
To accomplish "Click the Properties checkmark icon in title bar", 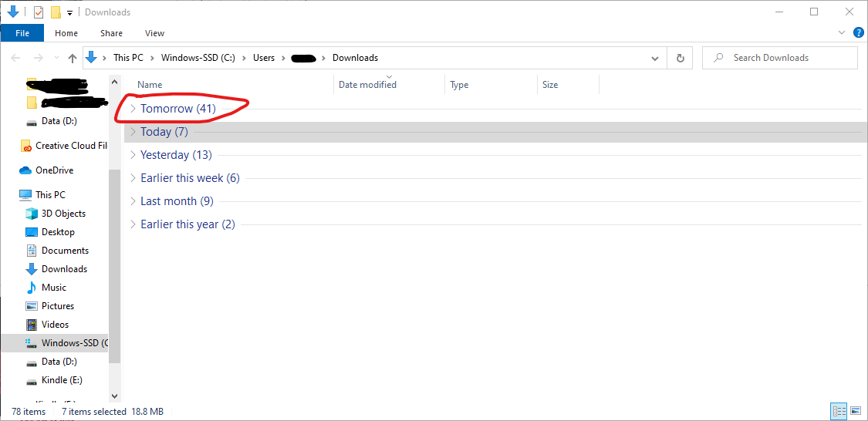I will pos(39,12).
